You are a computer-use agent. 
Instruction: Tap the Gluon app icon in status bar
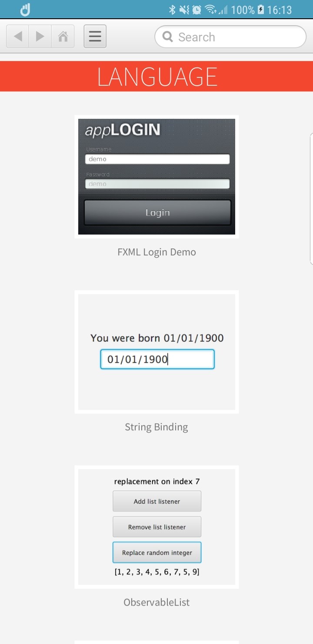25,10
